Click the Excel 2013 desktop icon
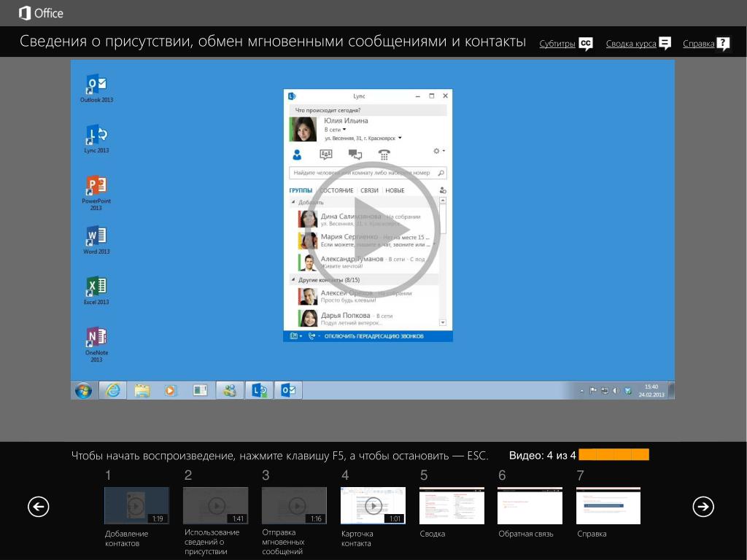The height and width of the screenshot is (560, 747). coord(96,287)
